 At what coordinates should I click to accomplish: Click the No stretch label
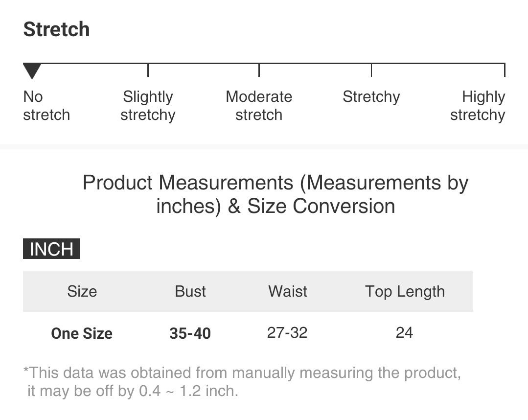46,106
